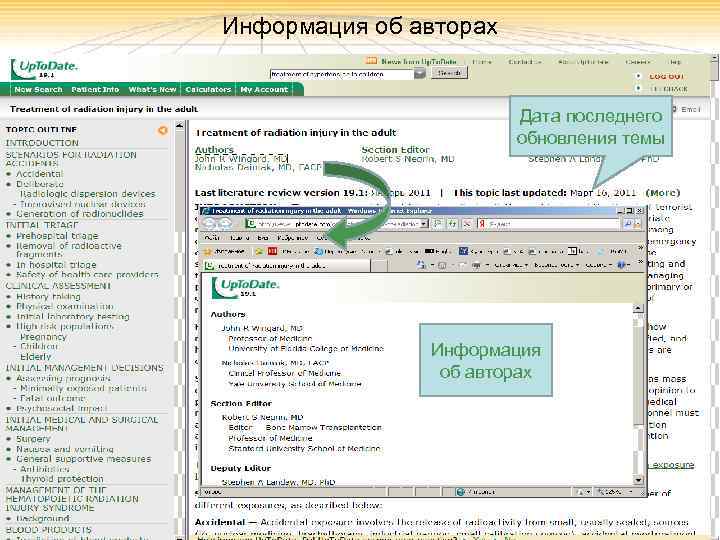720x540 pixels.
Task: Click the magnifier search icon in popup browser
Action: click(x=627, y=224)
